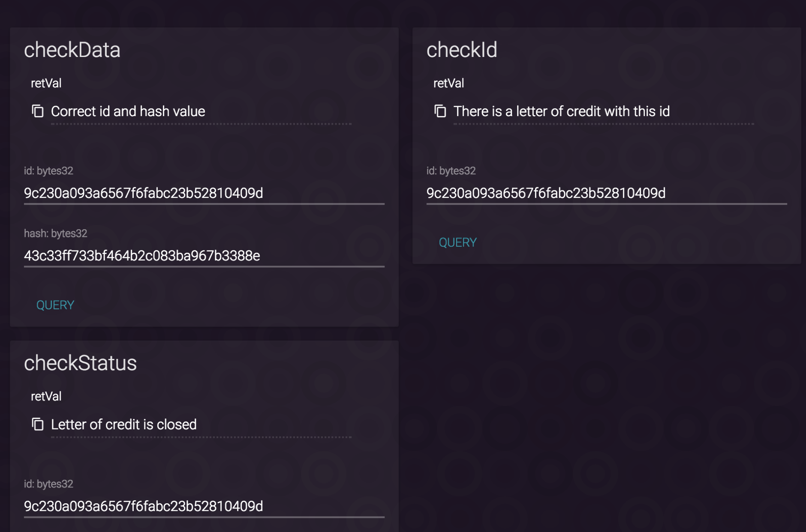Click the checkData hash bytes32 field
806x532 pixels.
204,256
